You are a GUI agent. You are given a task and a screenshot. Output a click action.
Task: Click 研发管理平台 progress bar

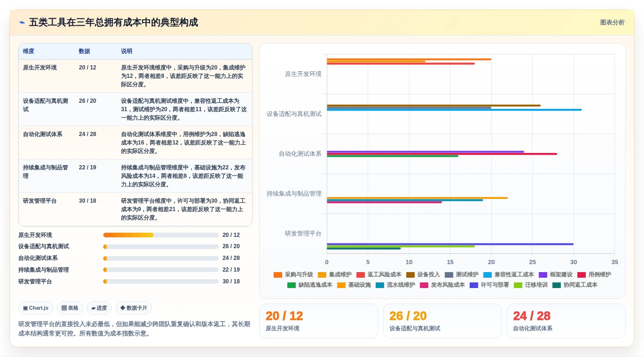tap(161, 281)
